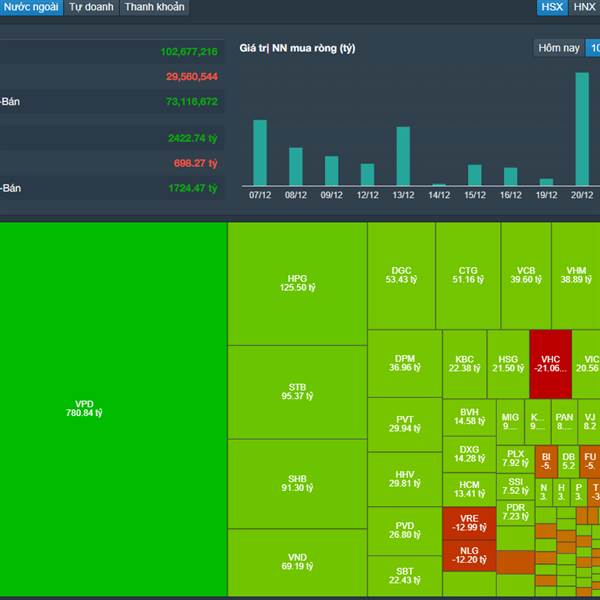Switch to the Nước ngoài tab

(31, 7)
